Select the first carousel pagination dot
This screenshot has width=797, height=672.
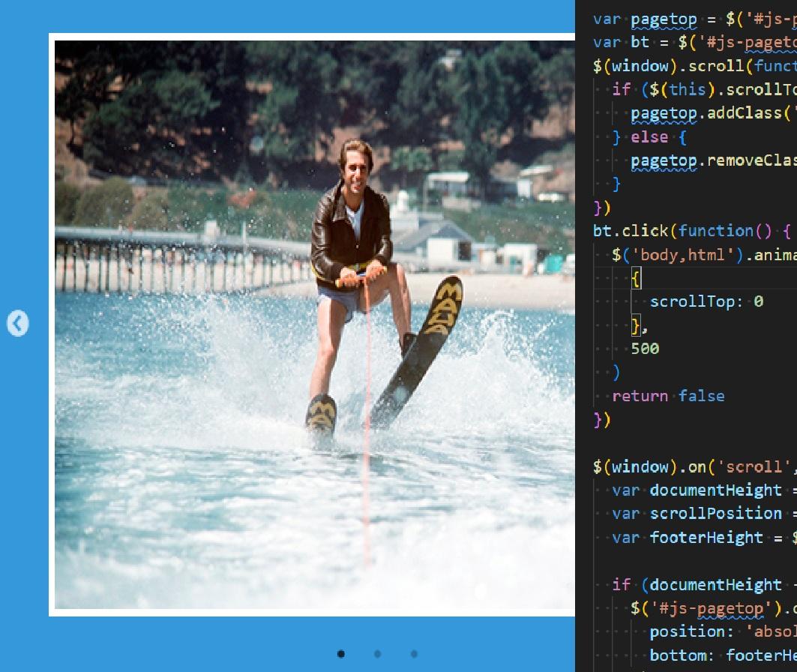pos(341,653)
